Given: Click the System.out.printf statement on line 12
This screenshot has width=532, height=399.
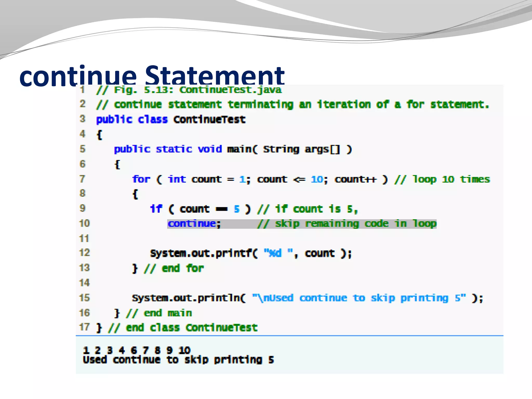Looking at the screenshot, I should (250, 253).
